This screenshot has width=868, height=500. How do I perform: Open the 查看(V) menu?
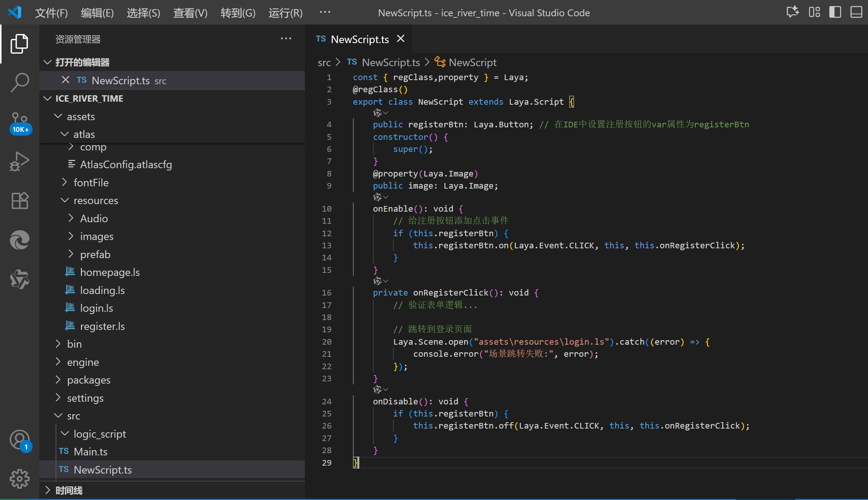190,13
